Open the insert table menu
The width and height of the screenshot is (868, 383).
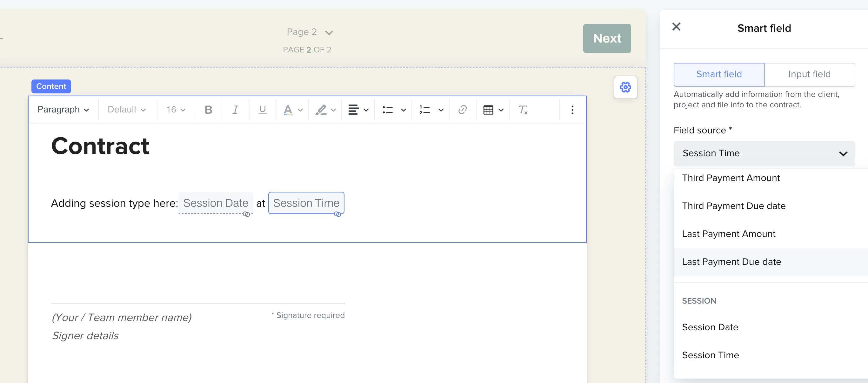[493, 110]
